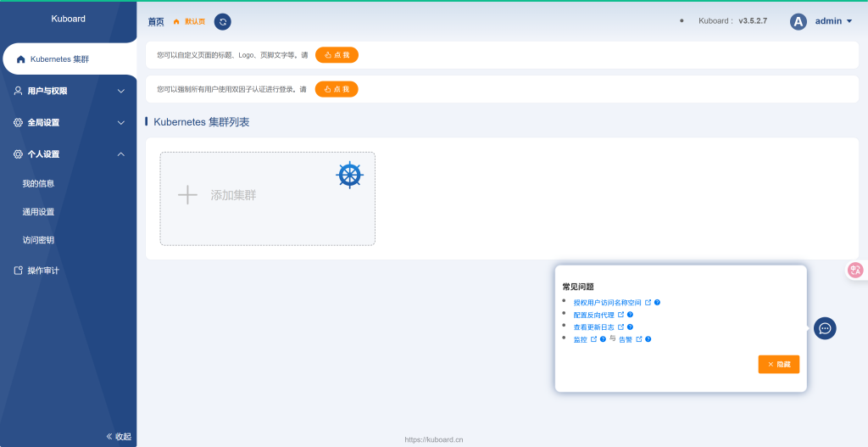Click help icon beside 查看更新日志
Image resolution: width=868 pixels, height=447 pixels.
tap(630, 327)
